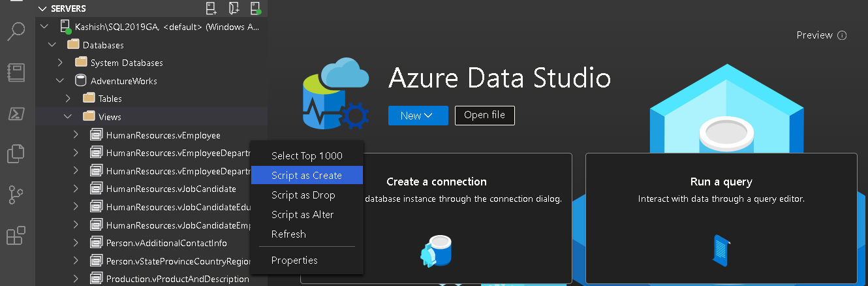Screen dimensions: 868x286
Task: Expand the System Databases folder
Action: (x=60, y=63)
